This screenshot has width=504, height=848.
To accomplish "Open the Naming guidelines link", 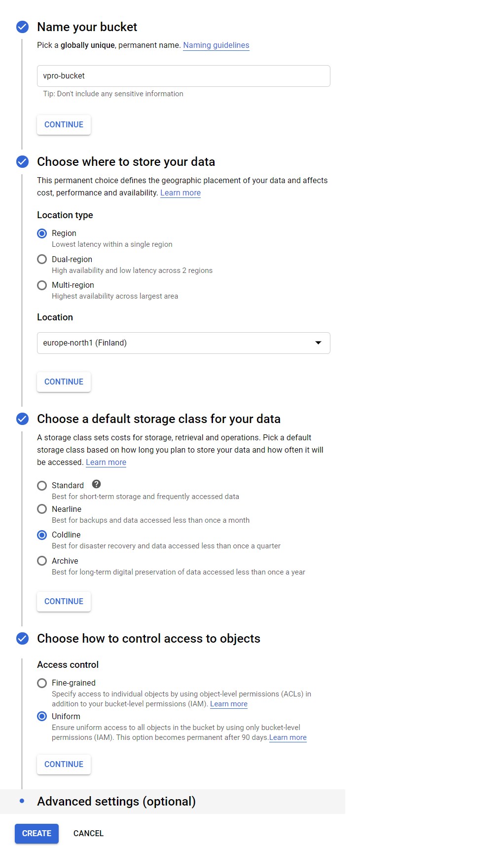I will click(216, 45).
